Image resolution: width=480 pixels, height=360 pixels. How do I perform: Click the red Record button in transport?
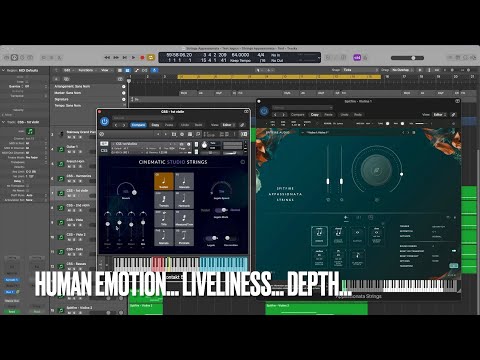click(142, 58)
